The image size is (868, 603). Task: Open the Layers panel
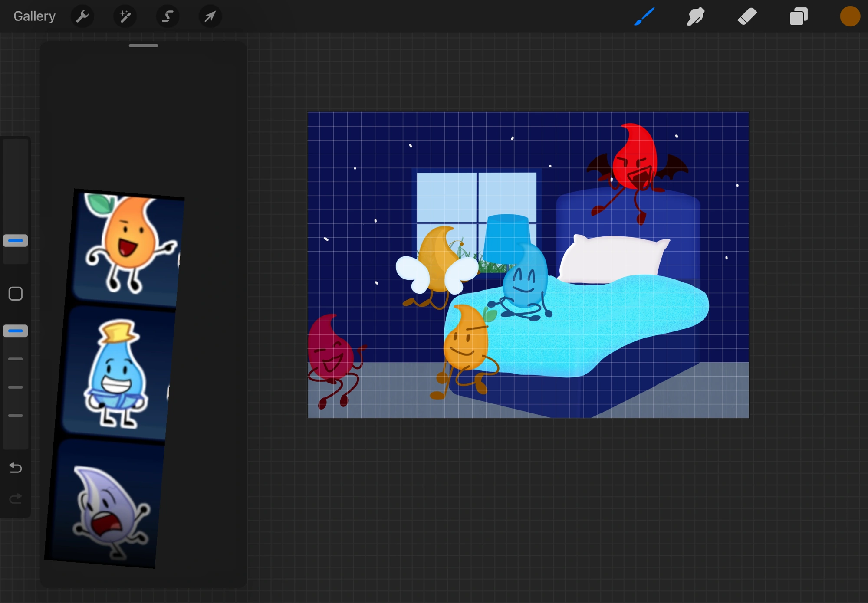coord(798,16)
